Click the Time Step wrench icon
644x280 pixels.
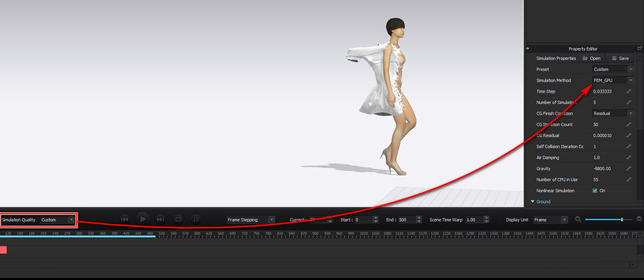pos(629,91)
